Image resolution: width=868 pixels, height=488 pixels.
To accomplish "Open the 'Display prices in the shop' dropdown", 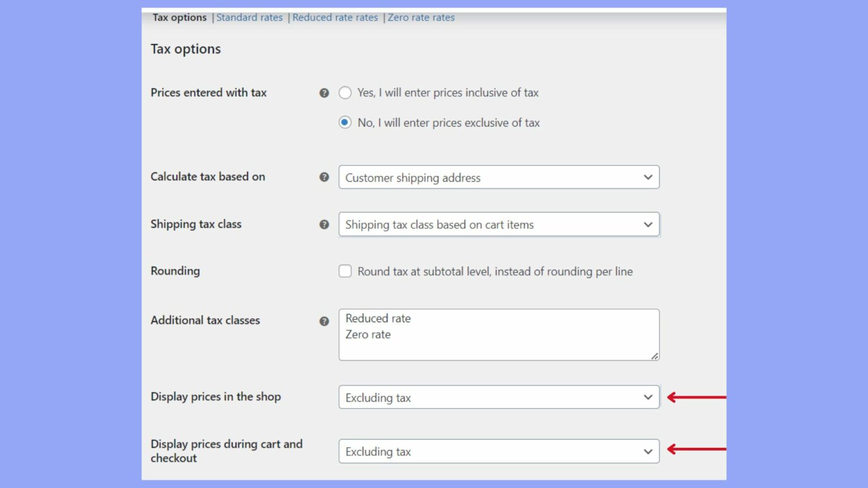I will point(498,397).
